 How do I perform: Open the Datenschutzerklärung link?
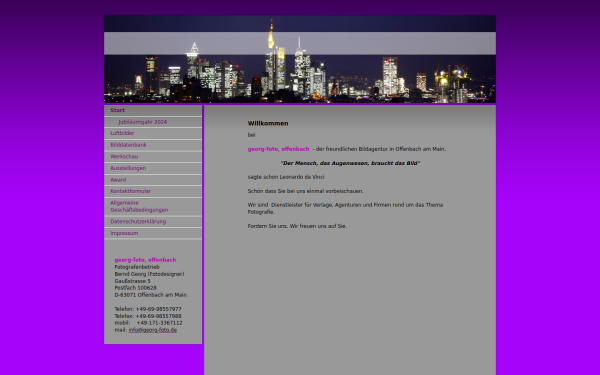pyautogui.click(x=153, y=222)
